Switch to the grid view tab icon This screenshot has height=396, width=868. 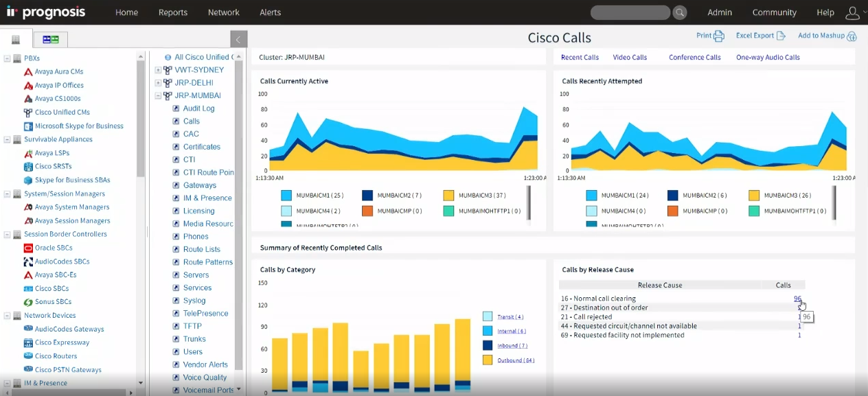(50, 39)
